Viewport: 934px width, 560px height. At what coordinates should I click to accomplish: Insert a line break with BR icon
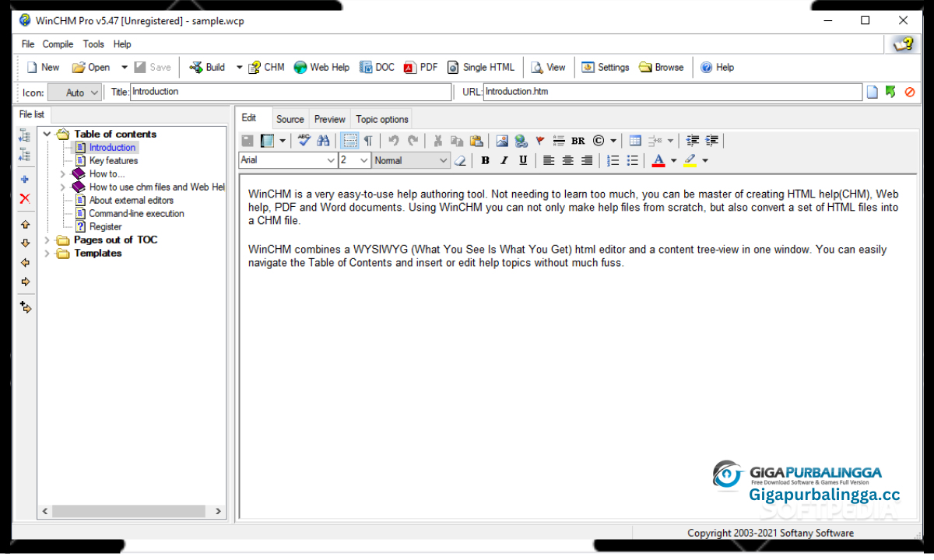pos(578,141)
